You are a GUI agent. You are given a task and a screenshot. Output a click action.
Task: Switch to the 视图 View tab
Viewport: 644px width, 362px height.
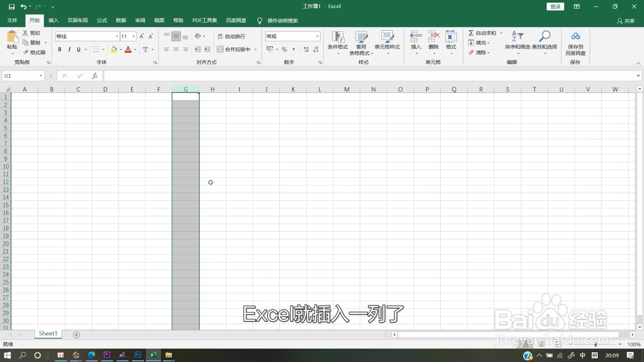tap(159, 20)
